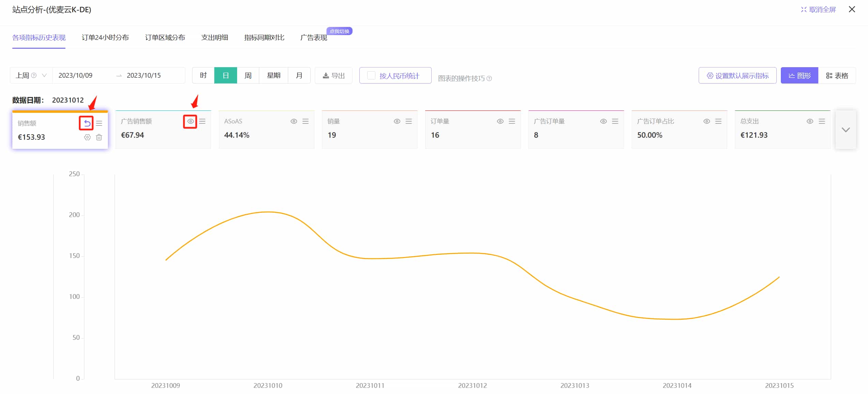
Task: Click the 导出 export button
Action: click(x=334, y=75)
